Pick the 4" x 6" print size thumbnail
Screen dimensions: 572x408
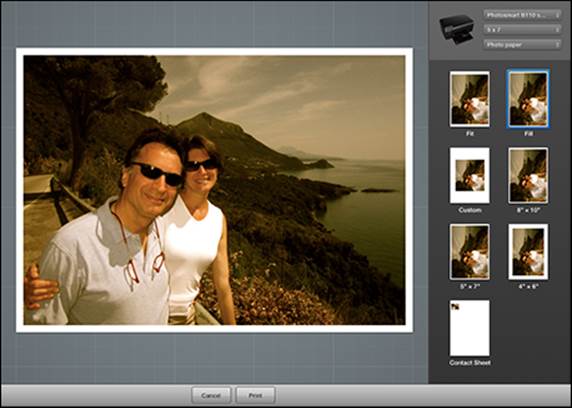coord(528,252)
